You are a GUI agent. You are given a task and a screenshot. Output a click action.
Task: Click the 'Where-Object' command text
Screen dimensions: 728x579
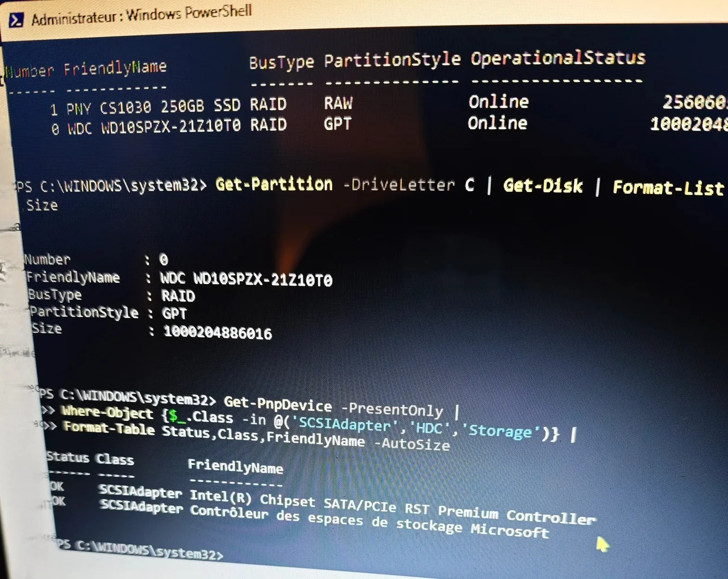click(x=107, y=412)
